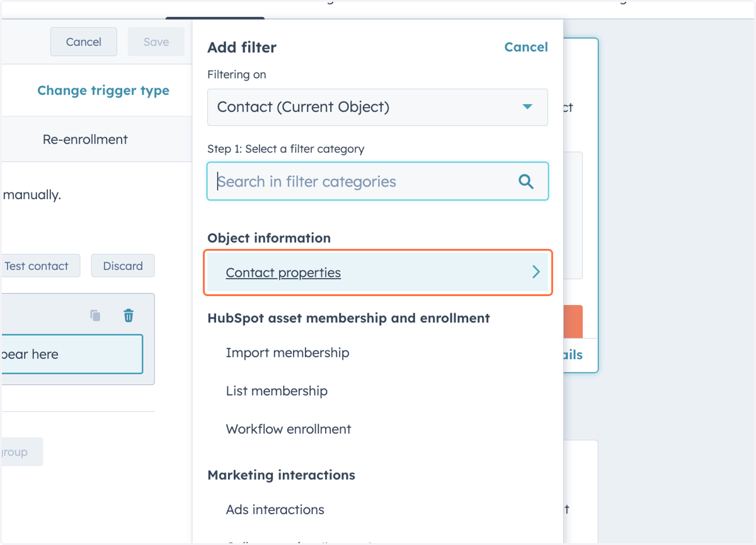Image resolution: width=756 pixels, height=545 pixels.
Task: Select Ads interactions category
Action: (275, 510)
